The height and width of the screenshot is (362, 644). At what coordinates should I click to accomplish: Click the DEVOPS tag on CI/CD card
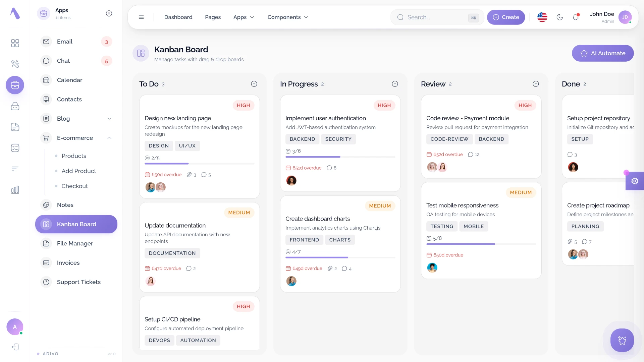[159, 340]
